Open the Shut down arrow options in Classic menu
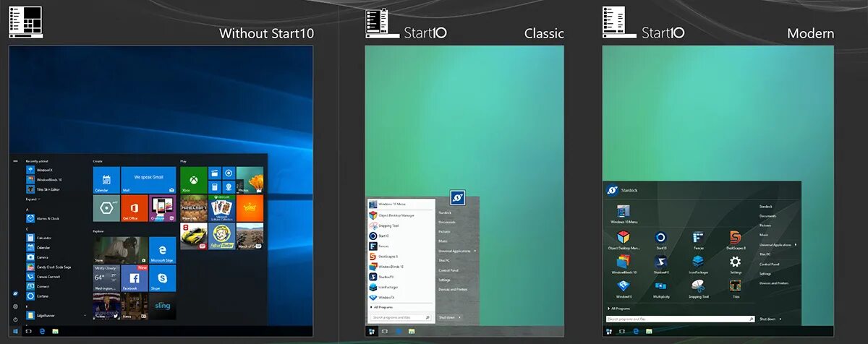 point(459,317)
